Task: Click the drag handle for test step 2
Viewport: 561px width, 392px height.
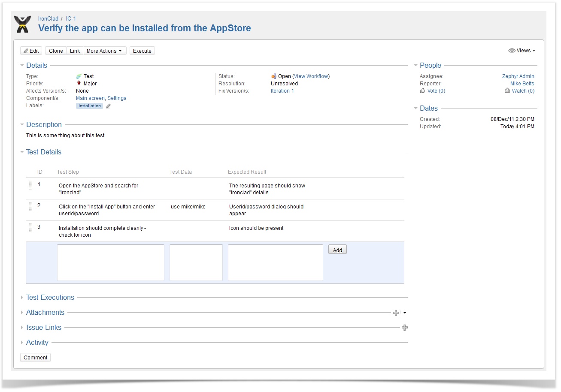Action: click(x=31, y=206)
